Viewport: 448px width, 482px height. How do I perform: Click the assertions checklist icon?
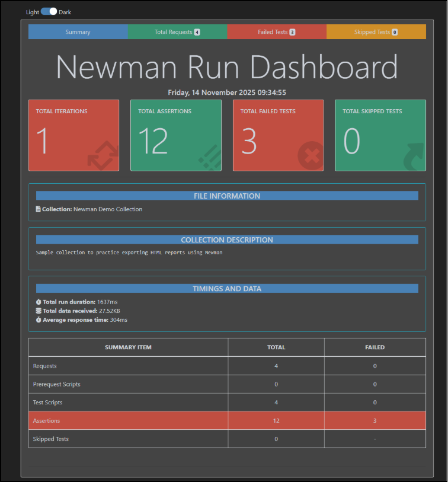click(209, 157)
